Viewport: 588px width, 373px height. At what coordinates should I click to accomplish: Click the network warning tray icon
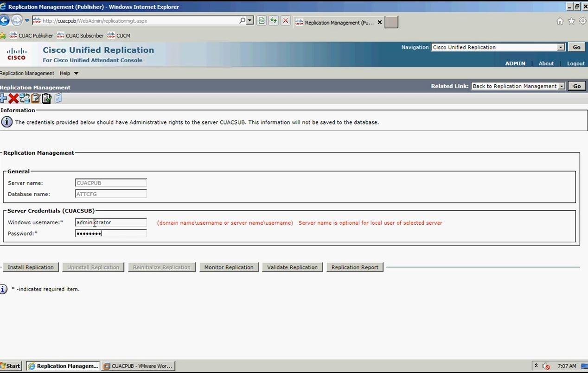click(x=546, y=366)
